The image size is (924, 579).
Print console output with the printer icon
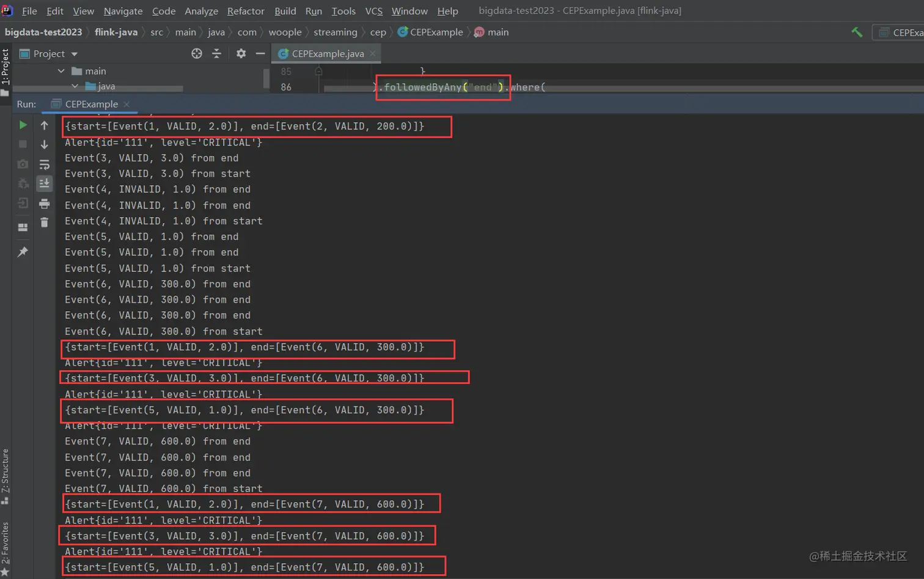point(44,203)
